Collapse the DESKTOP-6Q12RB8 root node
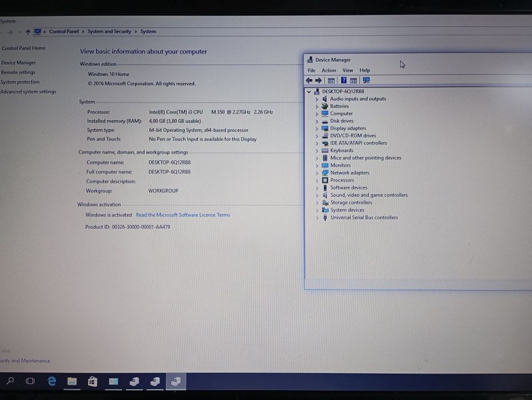Viewport: 532px width, 400px height. tap(309, 92)
